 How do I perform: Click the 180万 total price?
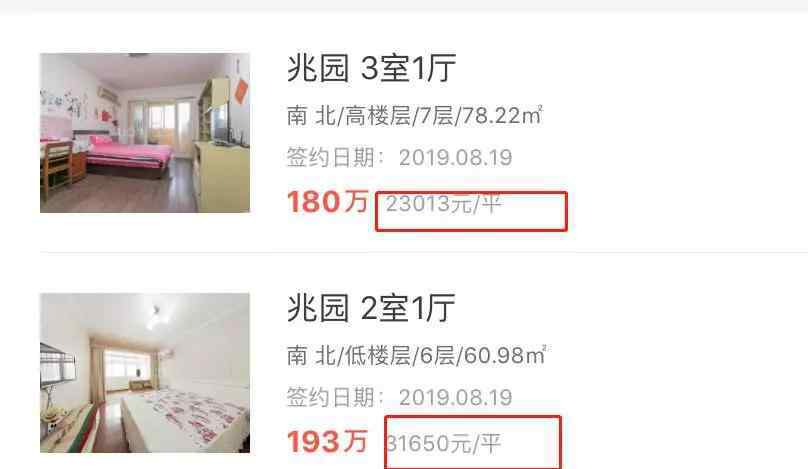pyautogui.click(x=328, y=202)
